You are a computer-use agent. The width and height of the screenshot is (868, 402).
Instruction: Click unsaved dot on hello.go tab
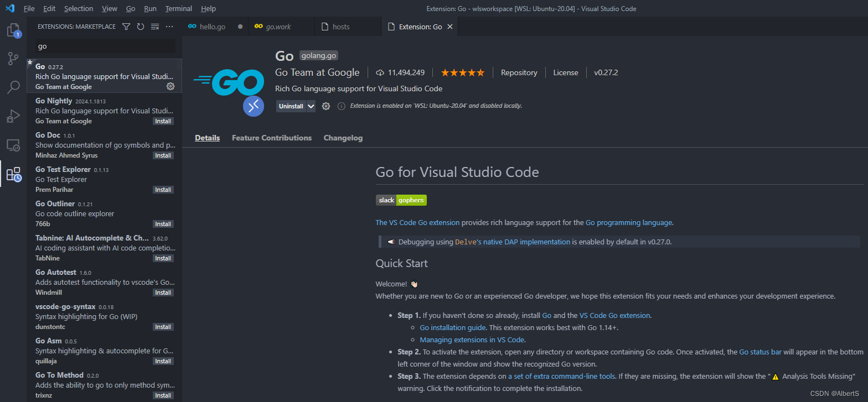tap(240, 27)
